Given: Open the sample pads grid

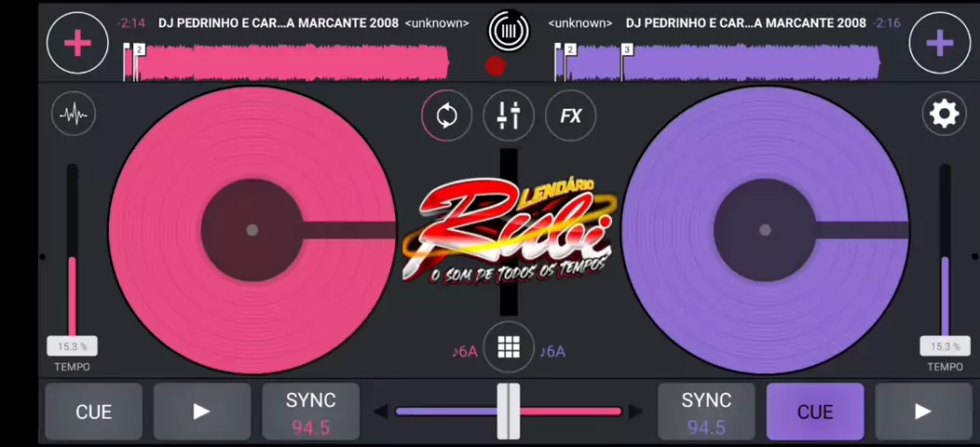Looking at the screenshot, I should tap(509, 347).
